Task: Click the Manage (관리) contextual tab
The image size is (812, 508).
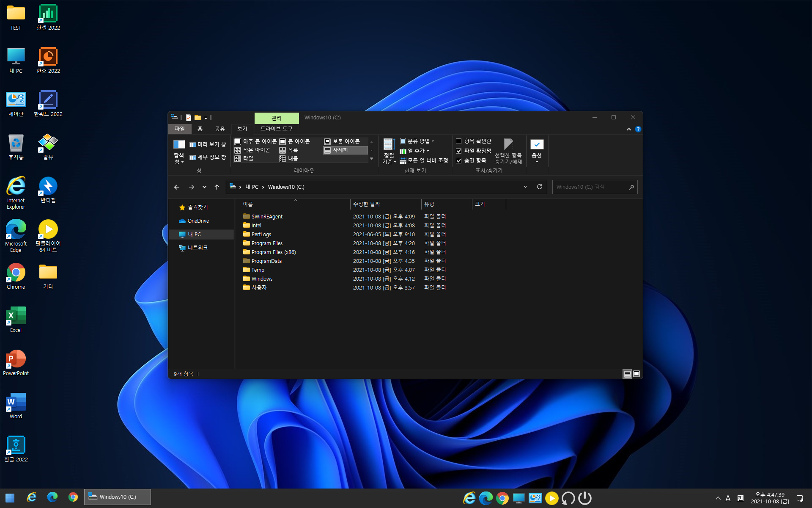Action: [277, 118]
